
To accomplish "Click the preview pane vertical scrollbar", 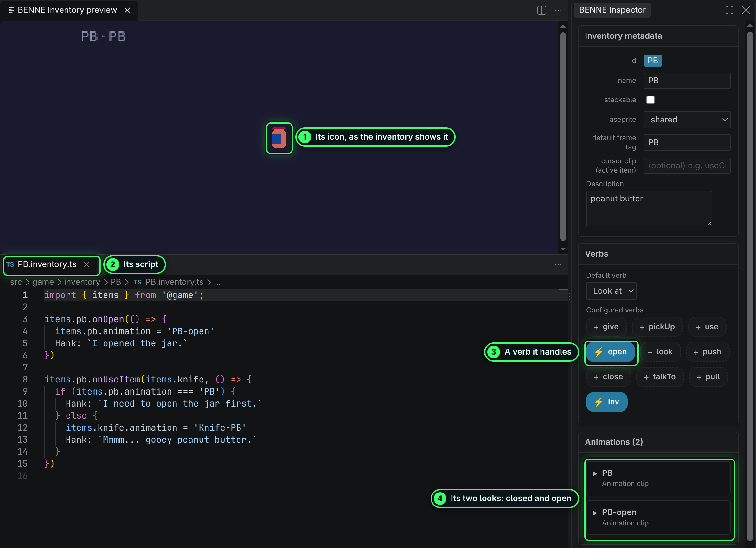I will [563, 136].
